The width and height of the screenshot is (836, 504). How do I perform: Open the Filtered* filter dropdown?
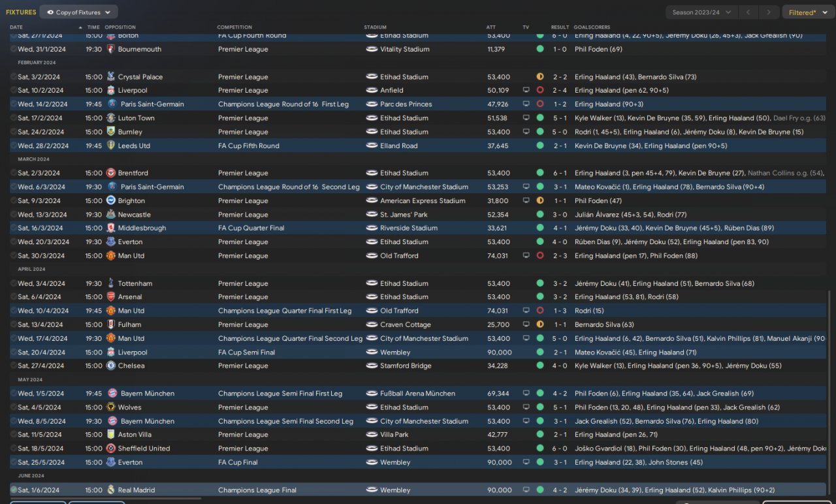click(807, 12)
